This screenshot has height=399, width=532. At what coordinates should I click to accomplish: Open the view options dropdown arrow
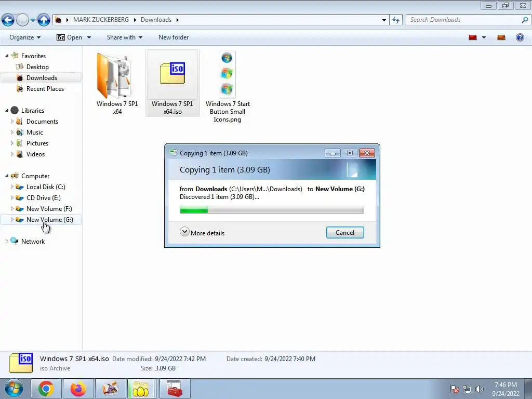tap(484, 37)
